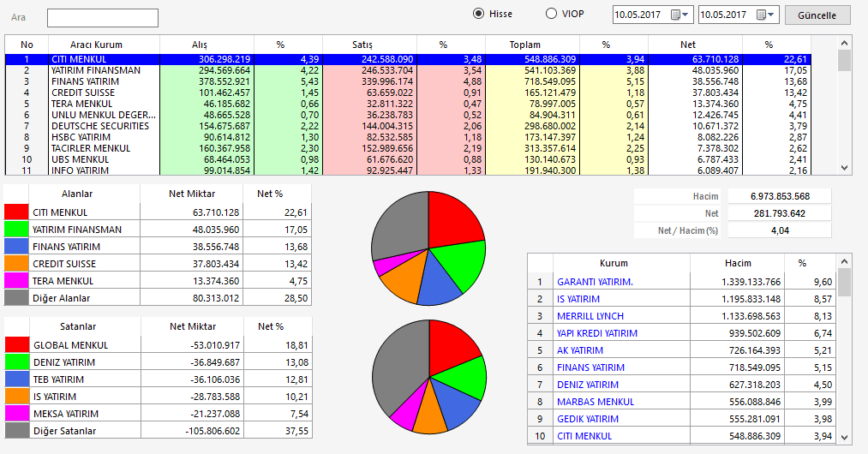Open GEDIK YATIRIM link

click(587, 419)
